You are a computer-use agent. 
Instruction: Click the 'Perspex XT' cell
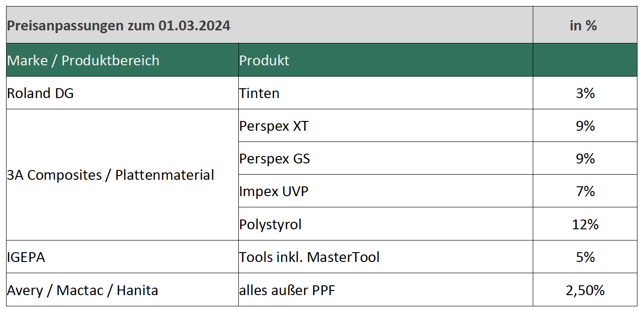[274, 126]
